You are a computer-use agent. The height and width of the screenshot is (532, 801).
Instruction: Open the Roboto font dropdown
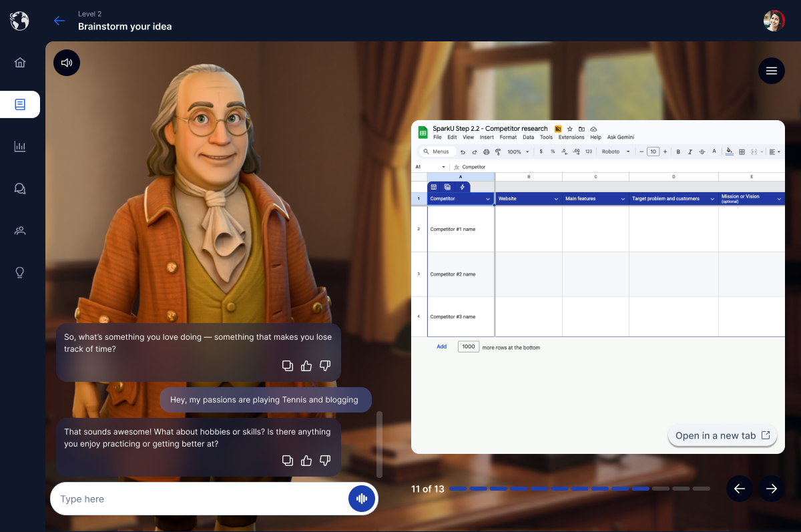point(615,152)
